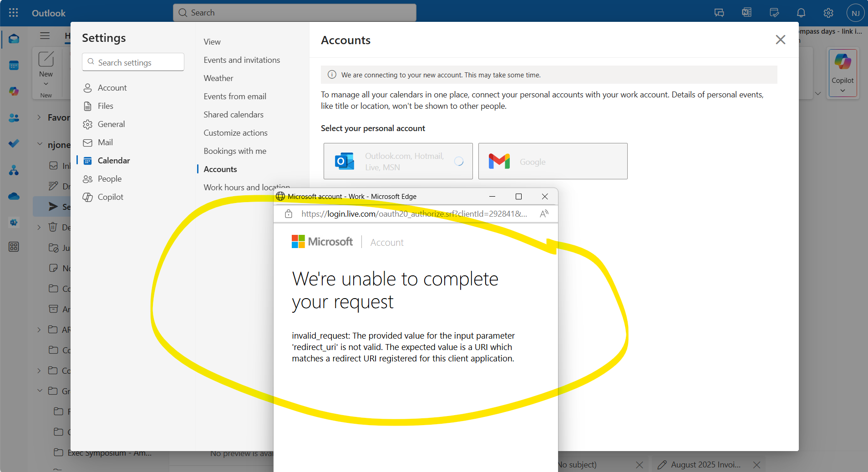Screen dimensions: 868x472
Task: Select the Accounts settings subsection
Action: click(220, 169)
